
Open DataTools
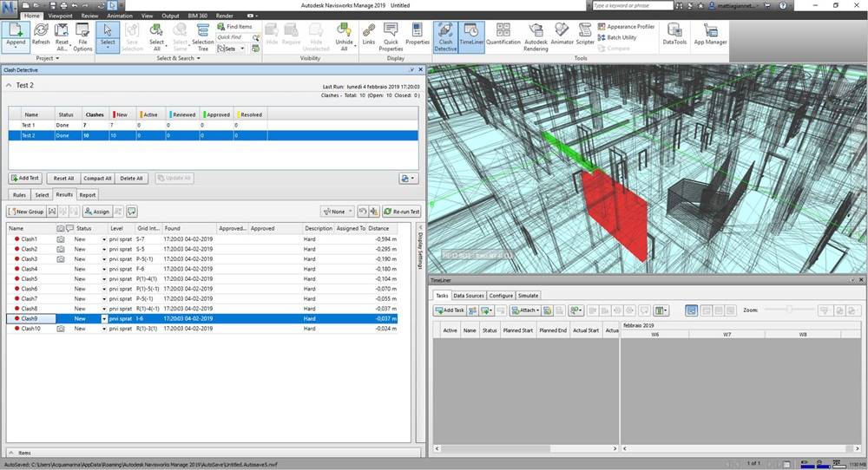click(x=674, y=35)
